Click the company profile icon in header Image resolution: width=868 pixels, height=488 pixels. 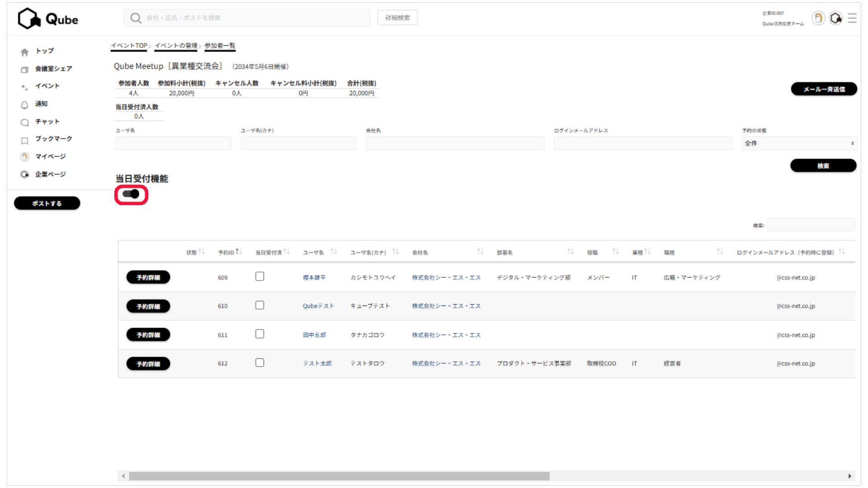point(836,18)
